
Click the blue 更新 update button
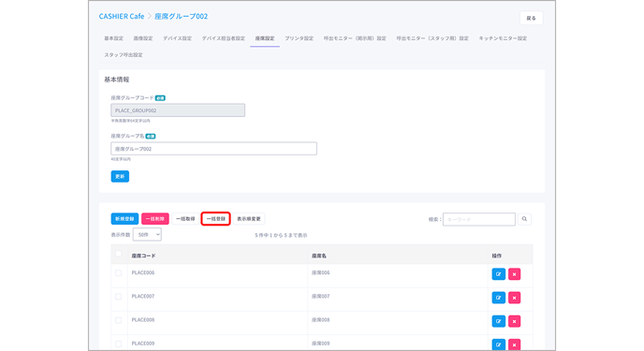120,177
